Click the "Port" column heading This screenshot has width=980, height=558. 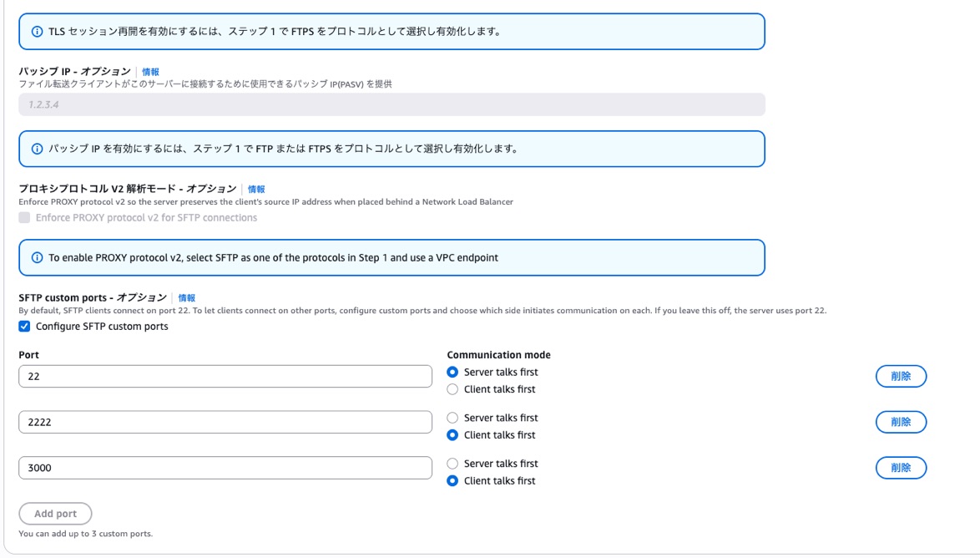click(28, 355)
